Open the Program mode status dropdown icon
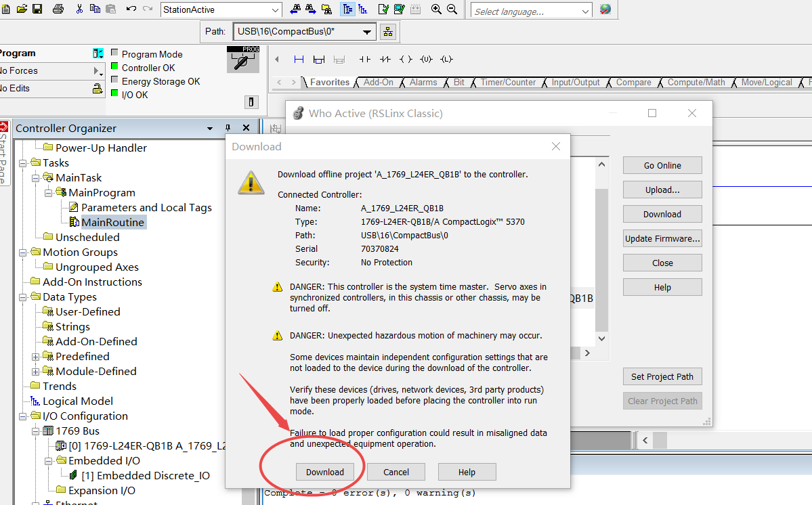The height and width of the screenshot is (505, 812). click(98, 53)
